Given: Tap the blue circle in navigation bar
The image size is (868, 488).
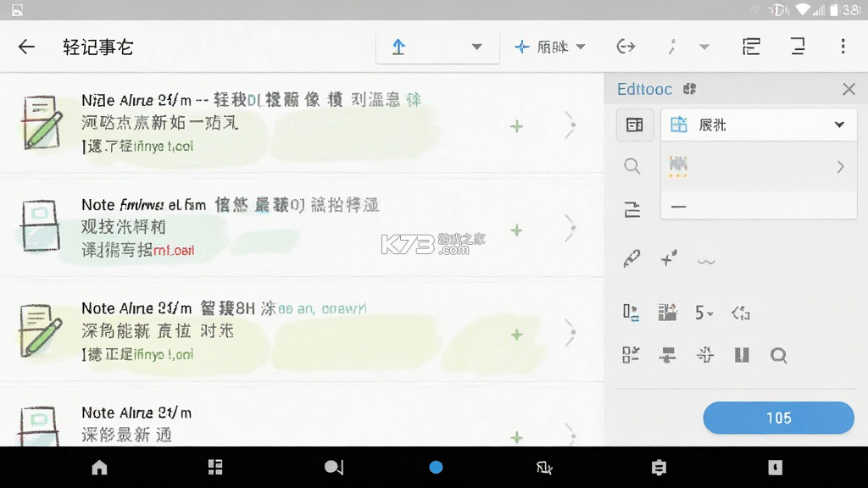Looking at the screenshot, I should pos(437,468).
